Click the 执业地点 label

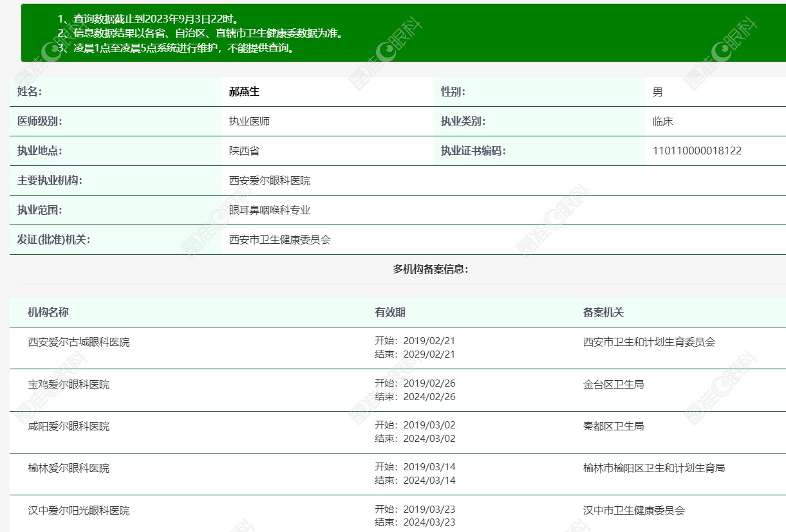(40, 151)
